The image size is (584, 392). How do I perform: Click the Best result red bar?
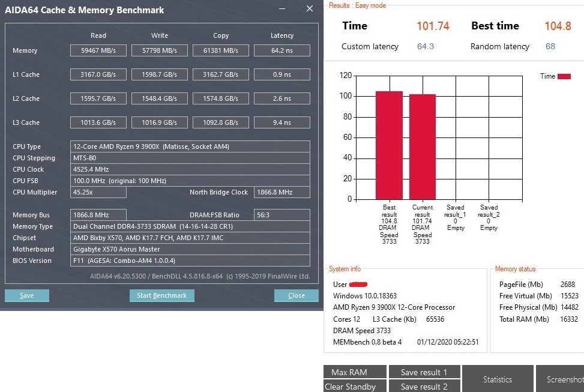pos(389,145)
